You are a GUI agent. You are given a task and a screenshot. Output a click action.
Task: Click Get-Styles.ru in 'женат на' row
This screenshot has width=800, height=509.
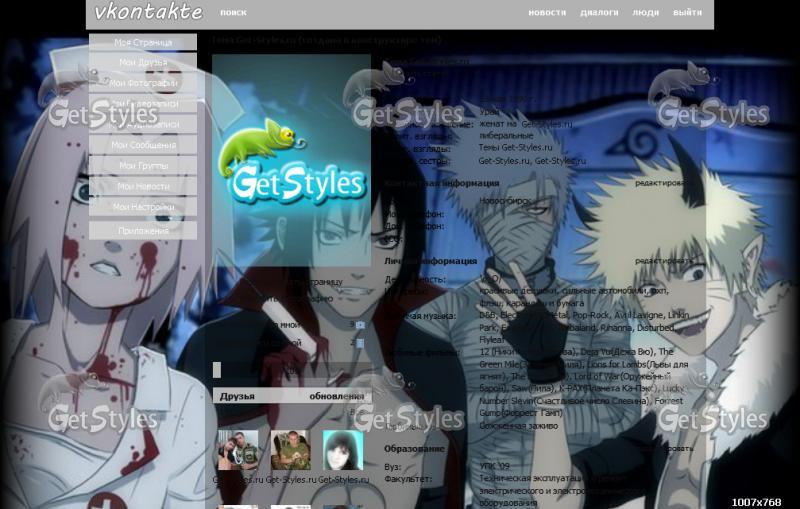pos(546,124)
